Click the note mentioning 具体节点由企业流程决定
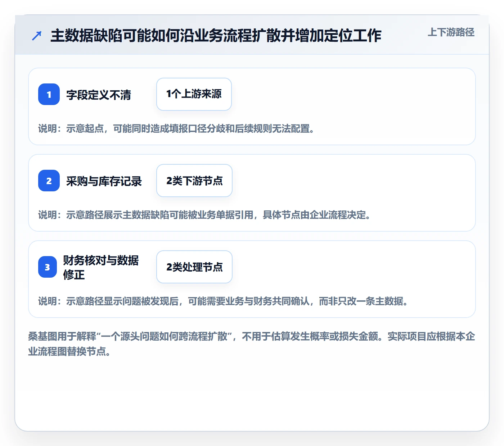This screenshot has width=504, height=446. 205,215
